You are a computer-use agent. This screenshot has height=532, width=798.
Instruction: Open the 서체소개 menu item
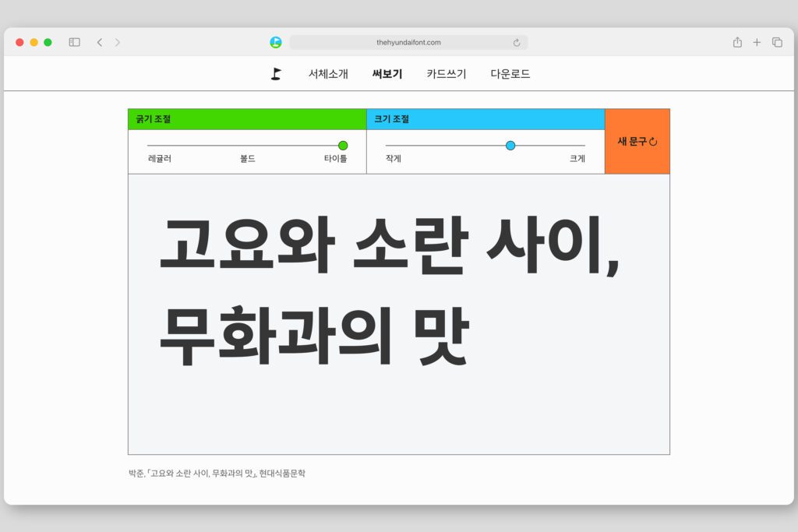click(x=328, y=74)
